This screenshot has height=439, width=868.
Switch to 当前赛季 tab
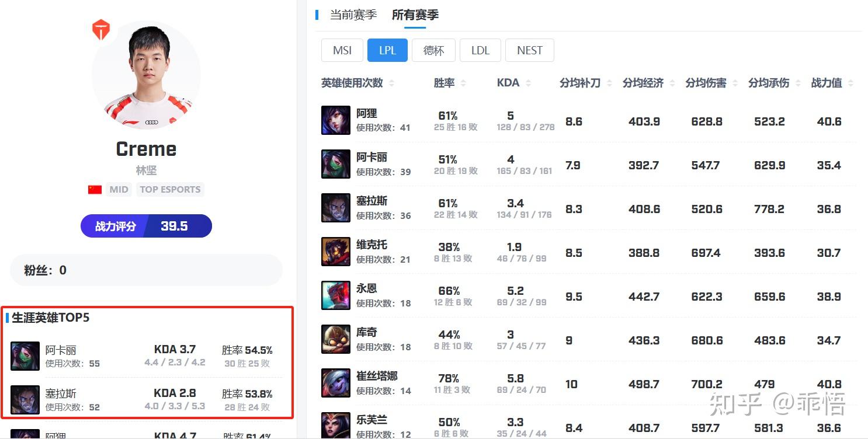[x=353, y=15]
